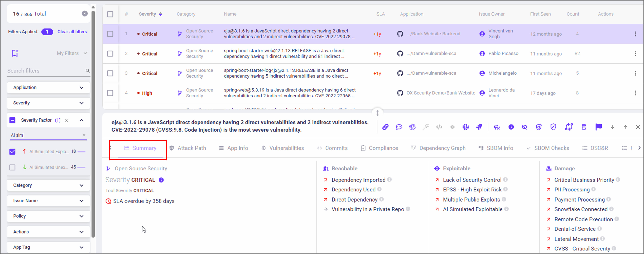Select checkbox for spring-boot-starter-web issue row

110,53
